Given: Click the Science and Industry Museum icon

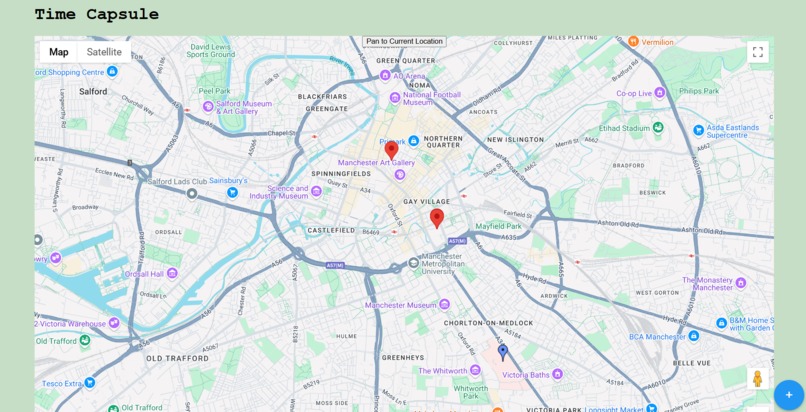Looking at the screenshot, I should (x=316, y=192).
